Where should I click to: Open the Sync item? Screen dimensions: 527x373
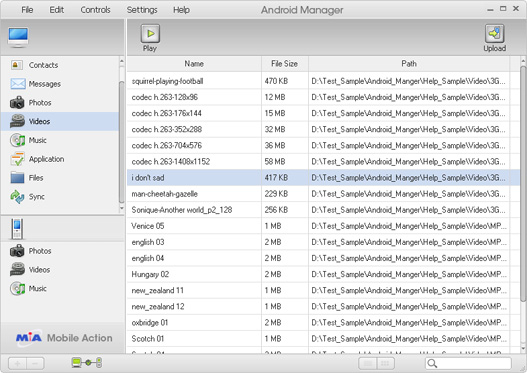60,197
